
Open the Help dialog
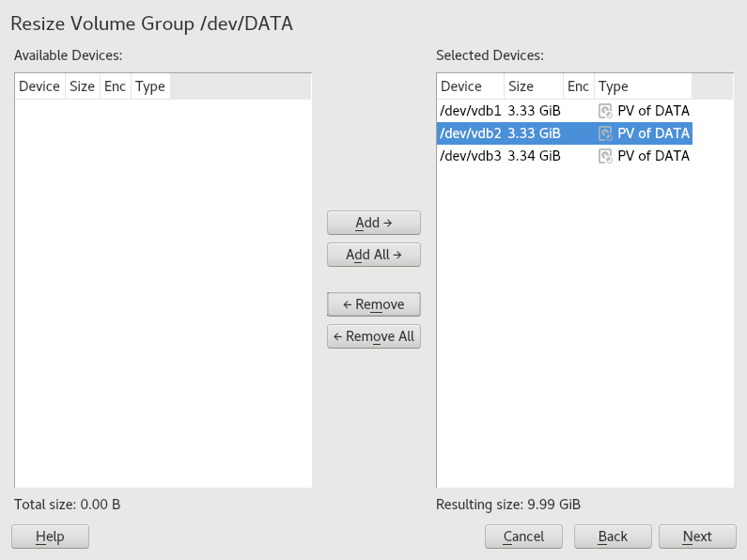pyautogui.click(x=50, y=537)
